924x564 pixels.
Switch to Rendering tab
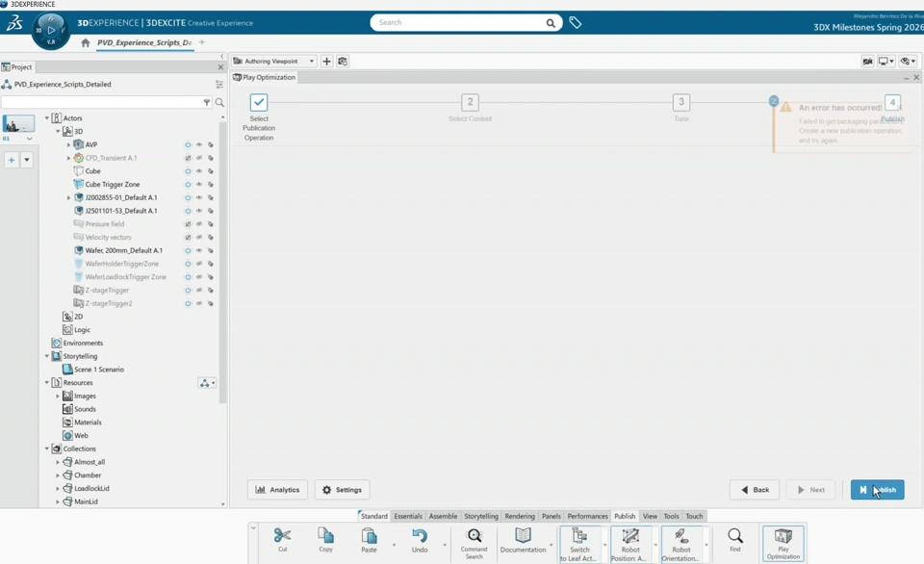pyautogui.click(x=520, y=516)
